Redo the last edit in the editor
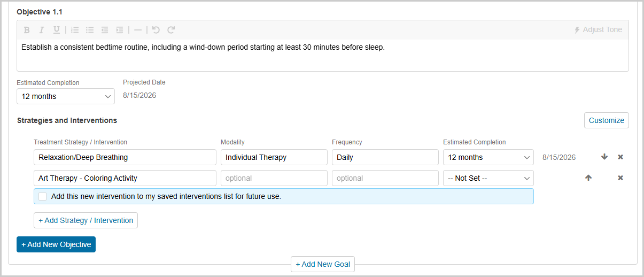 pos(171,30)
